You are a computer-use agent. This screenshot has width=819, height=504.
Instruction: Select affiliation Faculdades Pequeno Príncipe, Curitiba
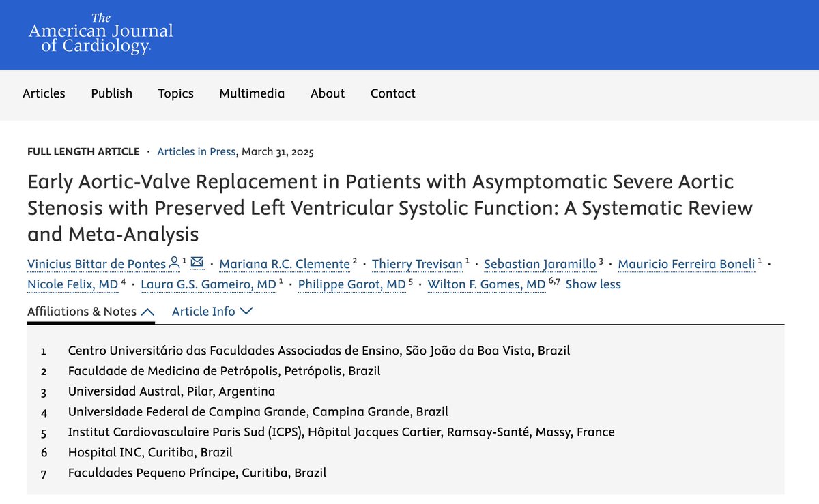coord(197,472)
